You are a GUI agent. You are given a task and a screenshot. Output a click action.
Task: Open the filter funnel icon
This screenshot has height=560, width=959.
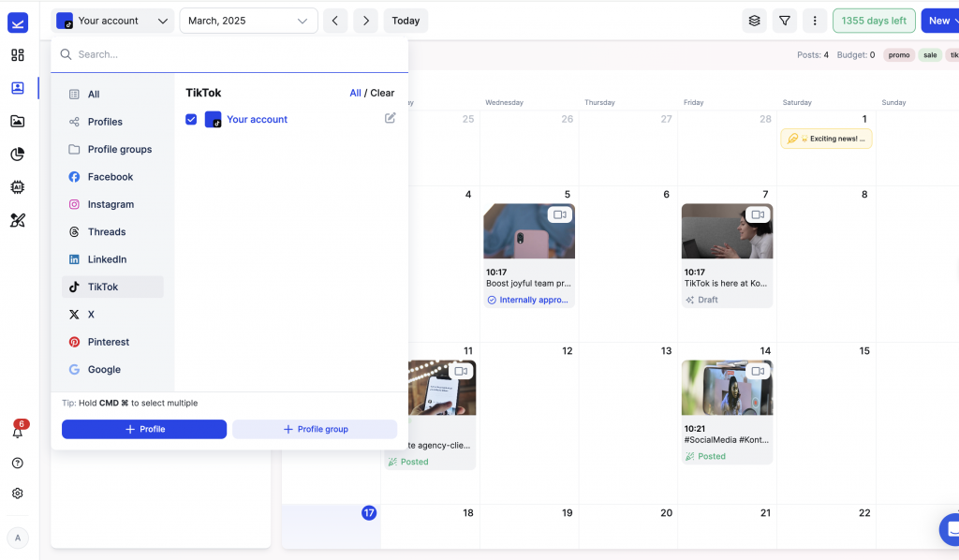(785, 21)
